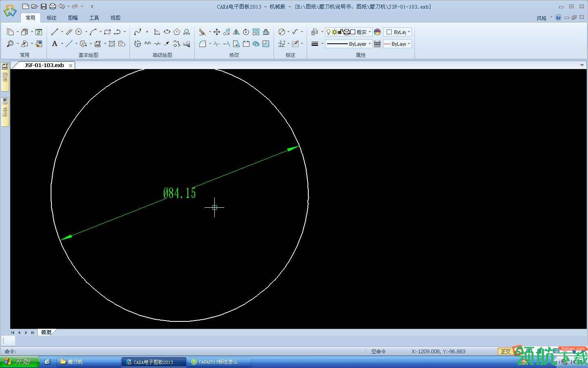Undo the last action
Screen dimensions: 588x368
62,6
